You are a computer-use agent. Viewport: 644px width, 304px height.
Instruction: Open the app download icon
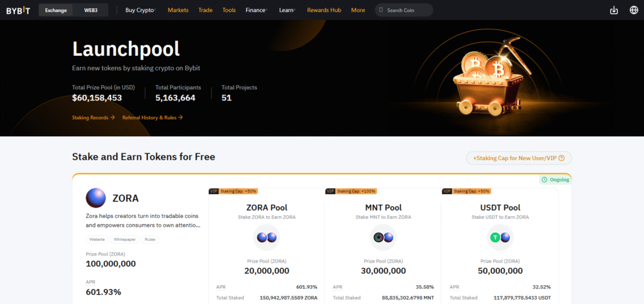[614, 10]
